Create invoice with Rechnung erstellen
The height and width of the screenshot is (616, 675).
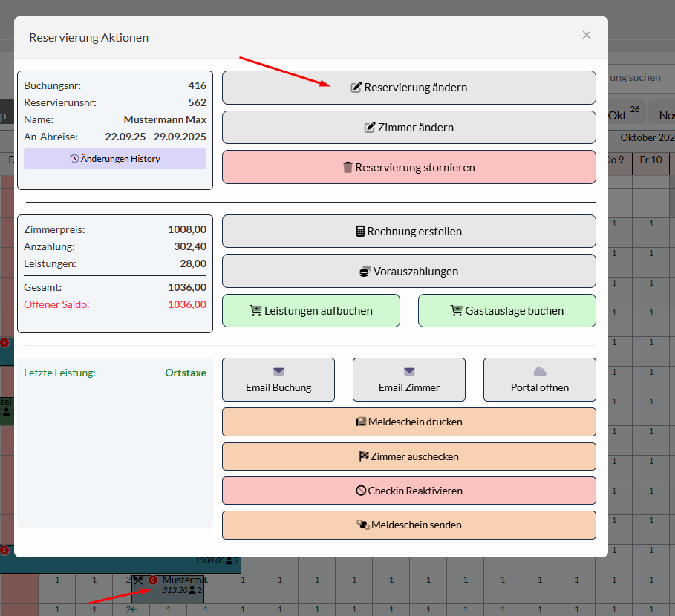tap(408, 232)
